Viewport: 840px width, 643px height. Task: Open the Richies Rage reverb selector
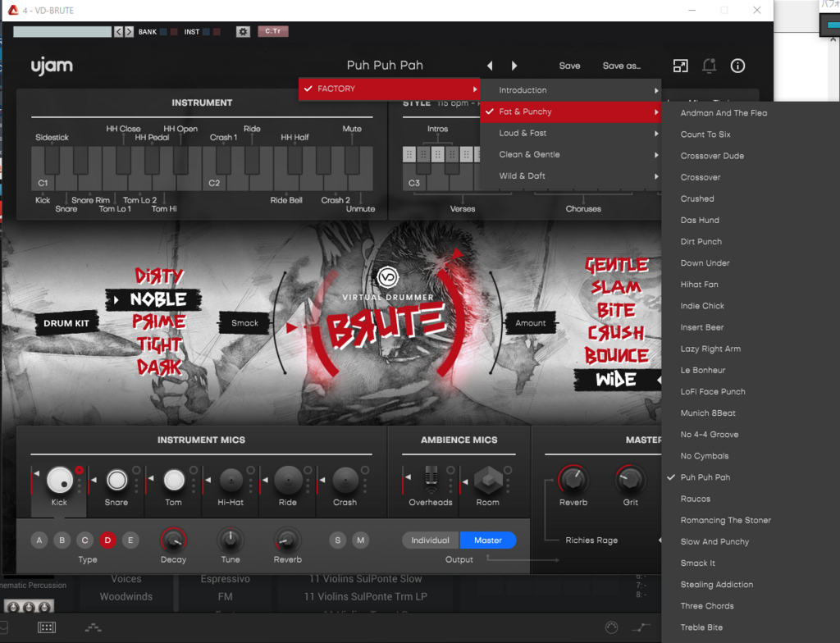tap(592, 540)
